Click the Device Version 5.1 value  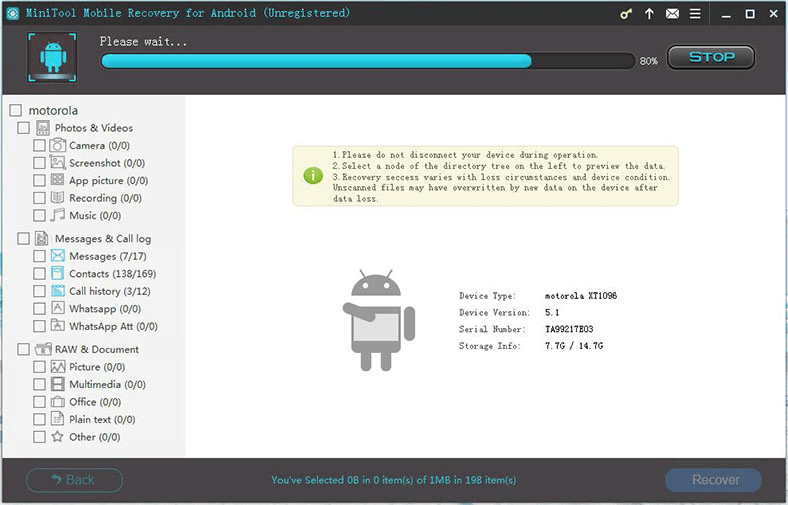pyautogui.click(x=552, y=313)
